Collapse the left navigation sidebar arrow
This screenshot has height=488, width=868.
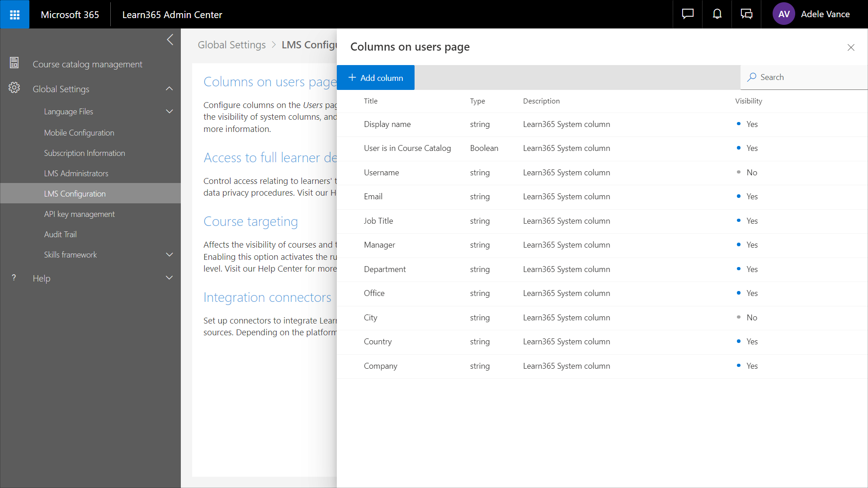tap(170, 40)
